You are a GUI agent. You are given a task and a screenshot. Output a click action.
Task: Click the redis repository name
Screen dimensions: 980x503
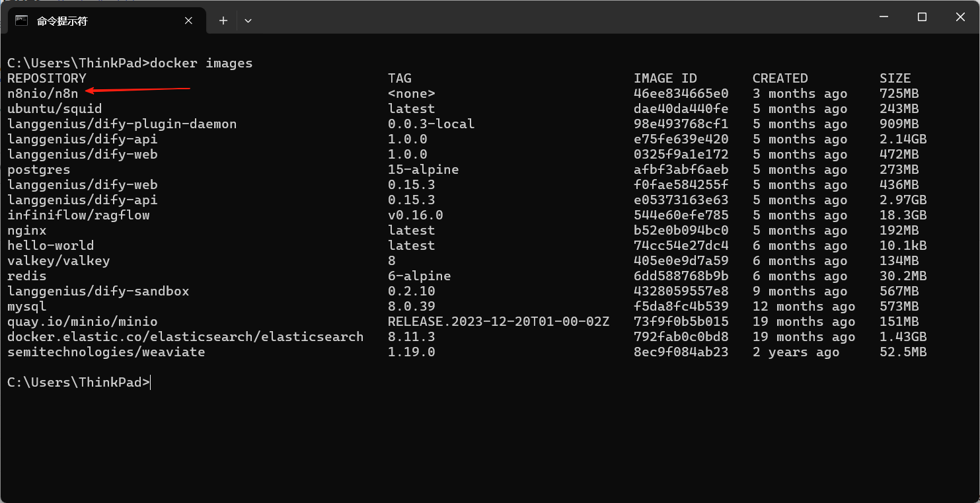(x=27, y=276)
